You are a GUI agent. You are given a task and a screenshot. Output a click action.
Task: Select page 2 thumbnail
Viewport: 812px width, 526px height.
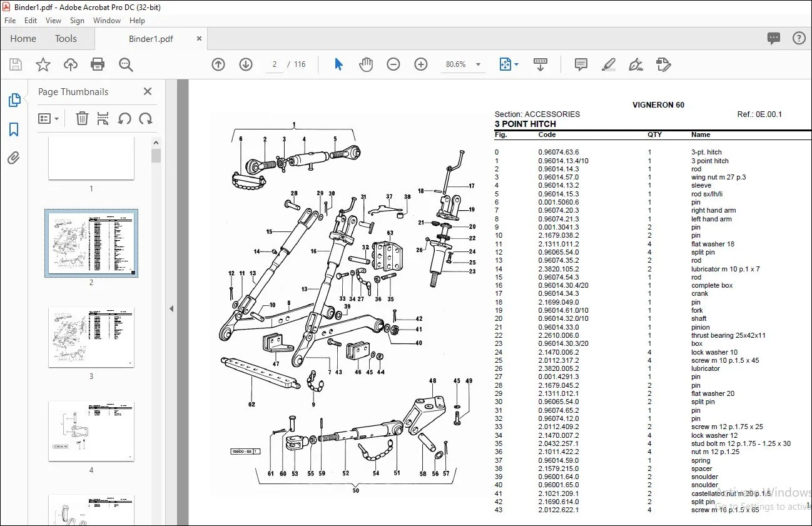tap(91, 243)
